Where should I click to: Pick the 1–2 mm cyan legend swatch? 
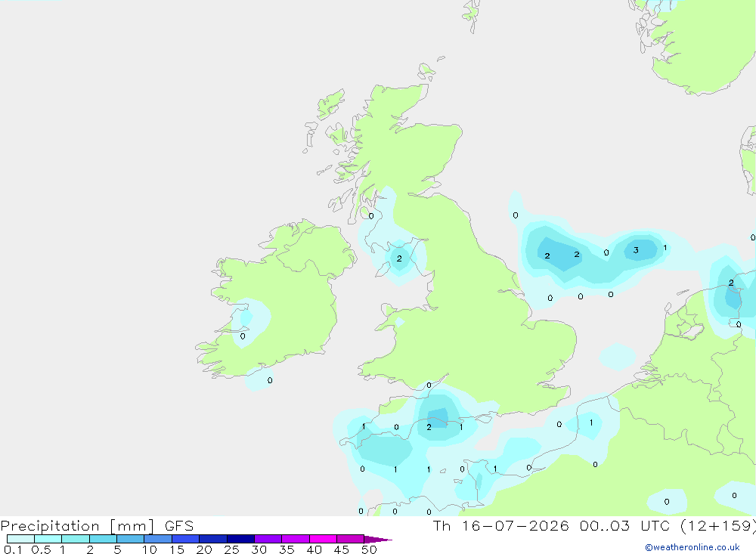(x=76, y=539)
